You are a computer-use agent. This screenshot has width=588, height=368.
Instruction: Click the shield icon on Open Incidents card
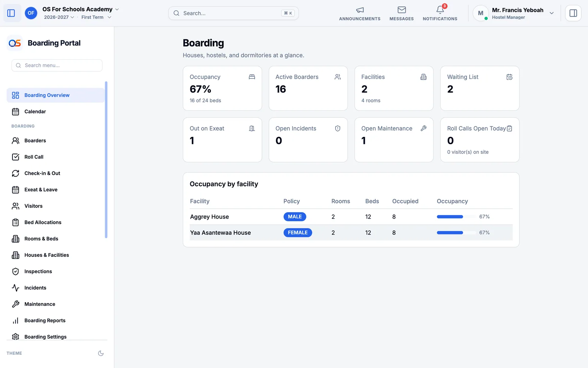pos(338,128)
